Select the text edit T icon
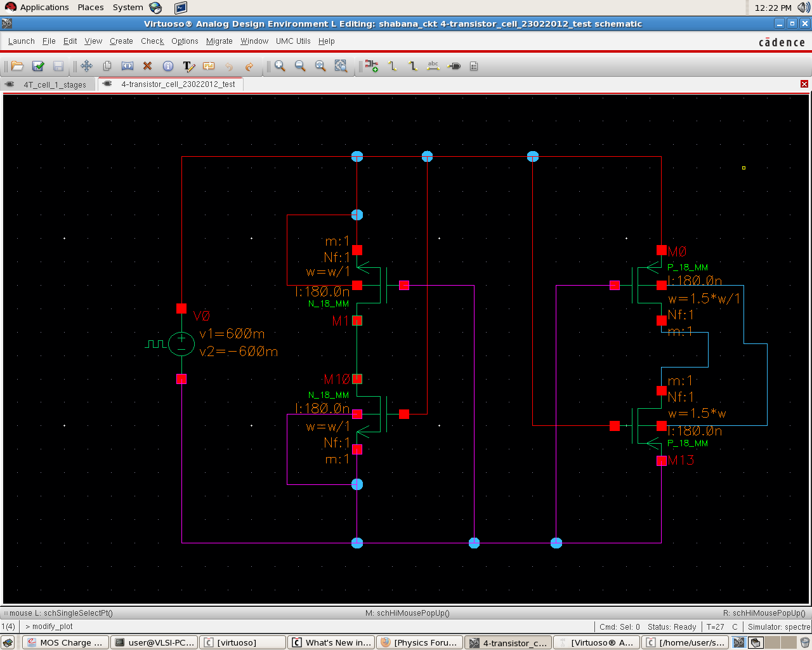Screen dimensions: 812x650 (x=188, y=66)
